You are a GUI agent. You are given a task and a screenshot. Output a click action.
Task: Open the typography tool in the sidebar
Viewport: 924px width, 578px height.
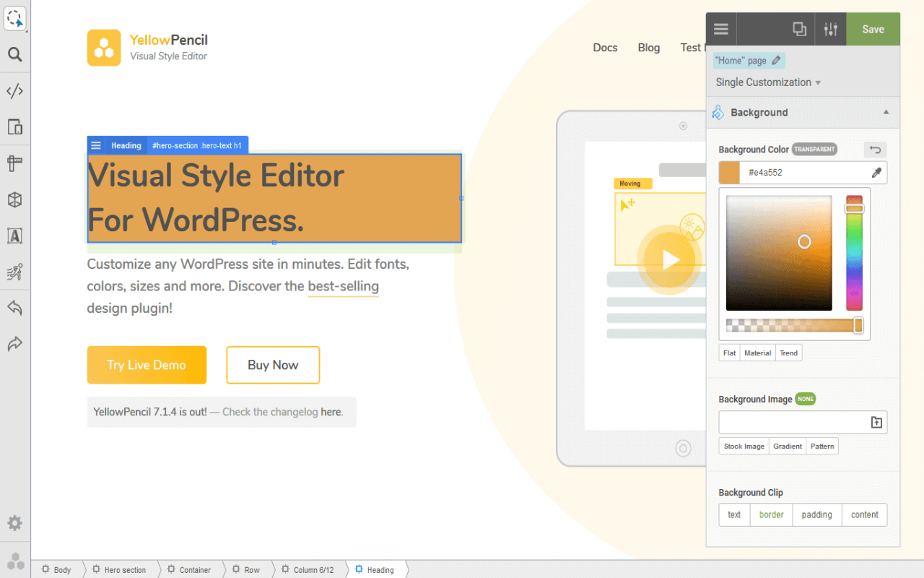(x=15, y=236)
